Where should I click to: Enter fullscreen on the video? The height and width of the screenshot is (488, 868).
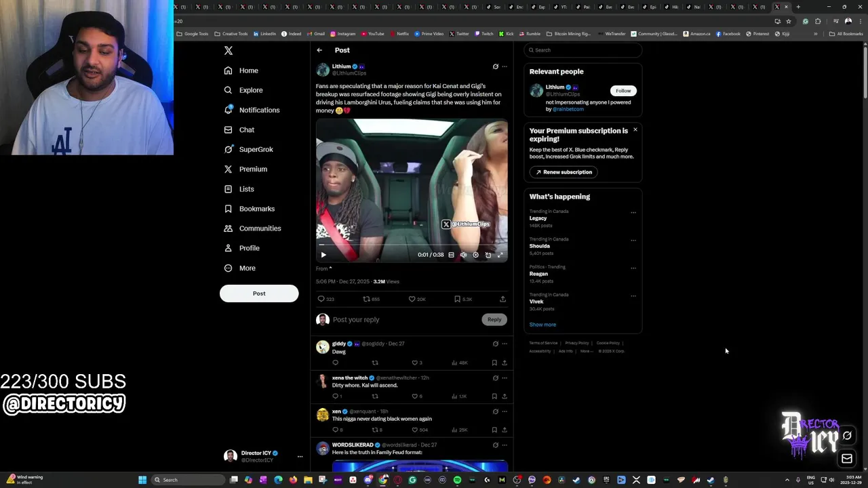pos(500,255)
